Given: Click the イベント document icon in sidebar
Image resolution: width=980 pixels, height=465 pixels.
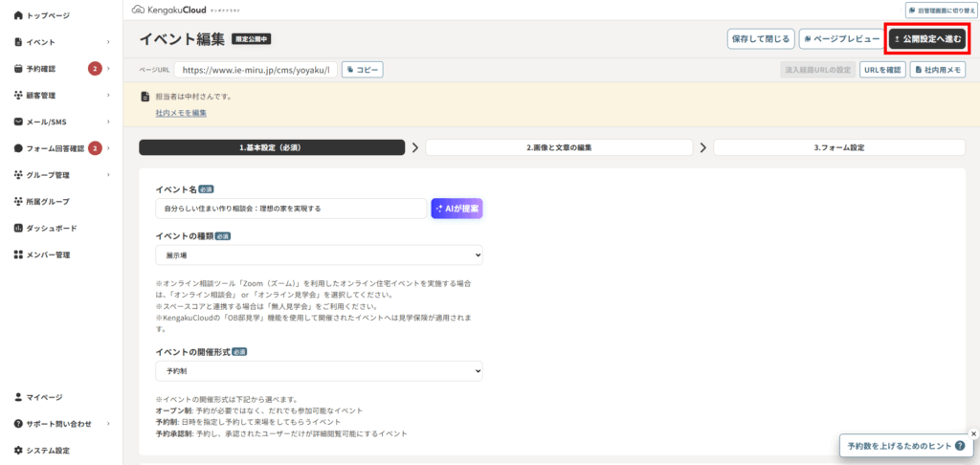Looking at the screenshot, I should (x=18, y=42).
